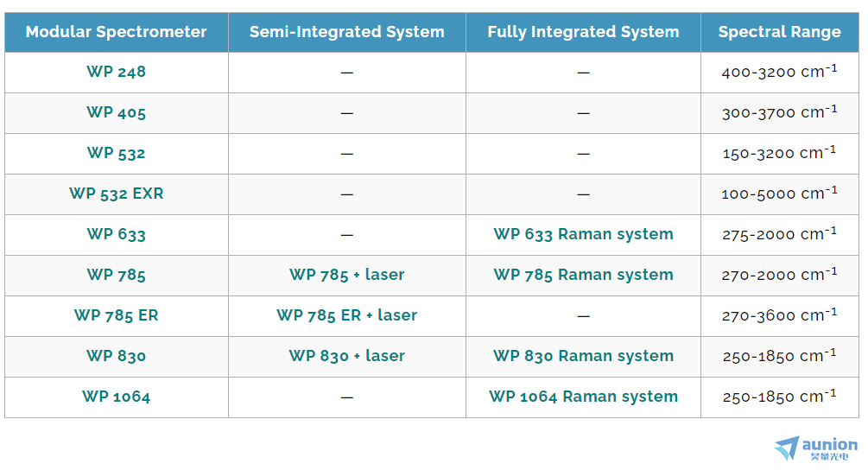
Task: Open the WP 1064 modular spectrometer link
Action: [117, 397]
